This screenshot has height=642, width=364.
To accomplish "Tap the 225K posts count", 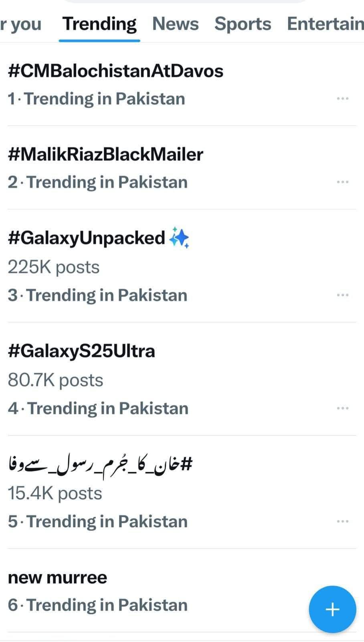I will pos(54,267).
